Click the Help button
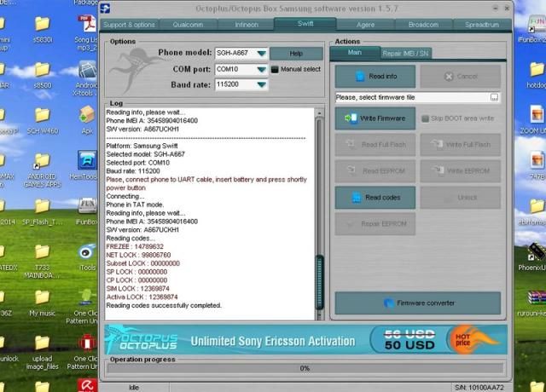Image resolution: width=546 pixels, height=392 pixels. coord(296,54)
